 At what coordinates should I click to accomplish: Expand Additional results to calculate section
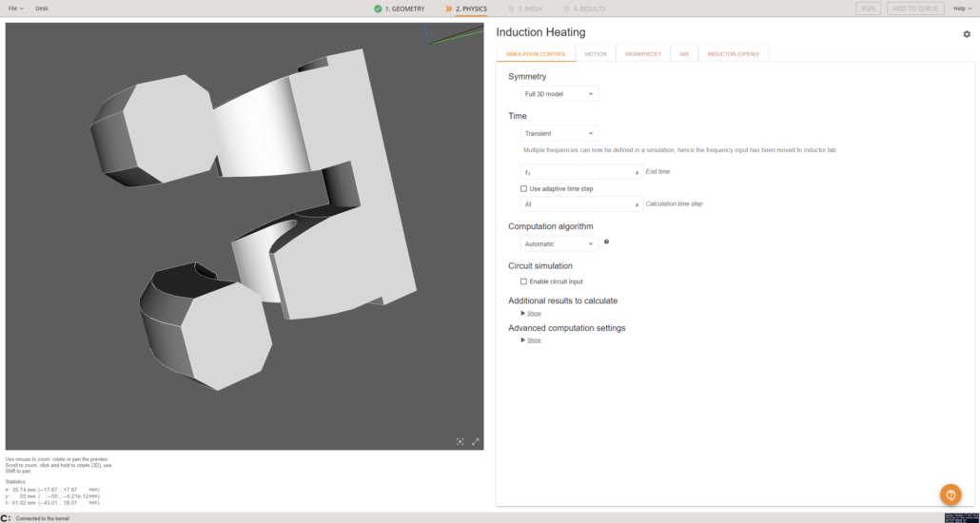pyautogui.click(x=532, y=313)
